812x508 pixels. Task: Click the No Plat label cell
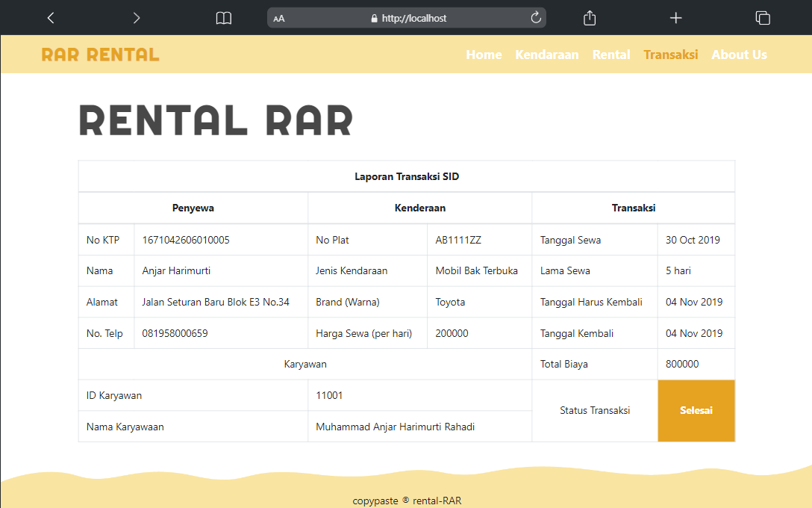368,240
